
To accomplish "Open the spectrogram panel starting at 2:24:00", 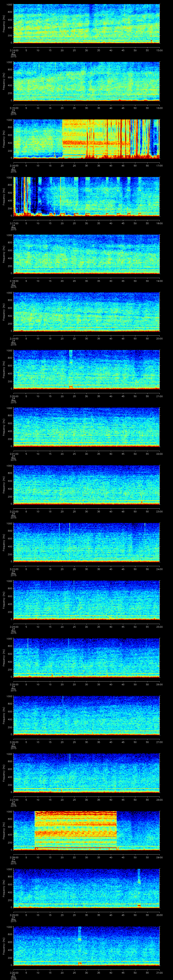I will pyautogui.click(x=87, y=600).
